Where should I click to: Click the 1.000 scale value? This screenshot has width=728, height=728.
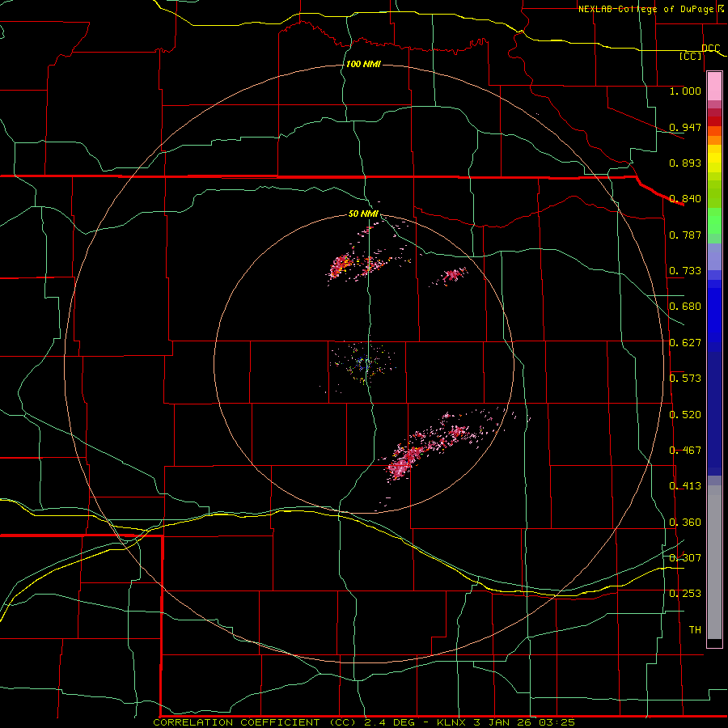tap(685, 91)
